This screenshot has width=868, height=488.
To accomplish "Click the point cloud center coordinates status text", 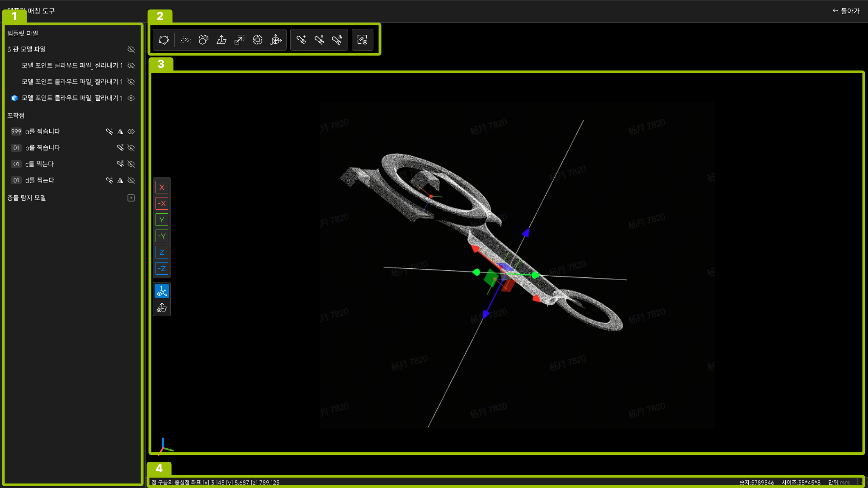I will [215, 483].
